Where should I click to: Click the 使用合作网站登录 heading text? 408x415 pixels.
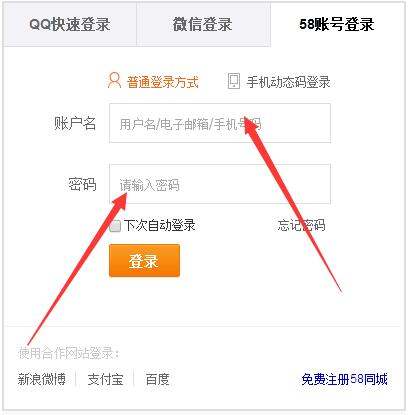coord(68,353)
